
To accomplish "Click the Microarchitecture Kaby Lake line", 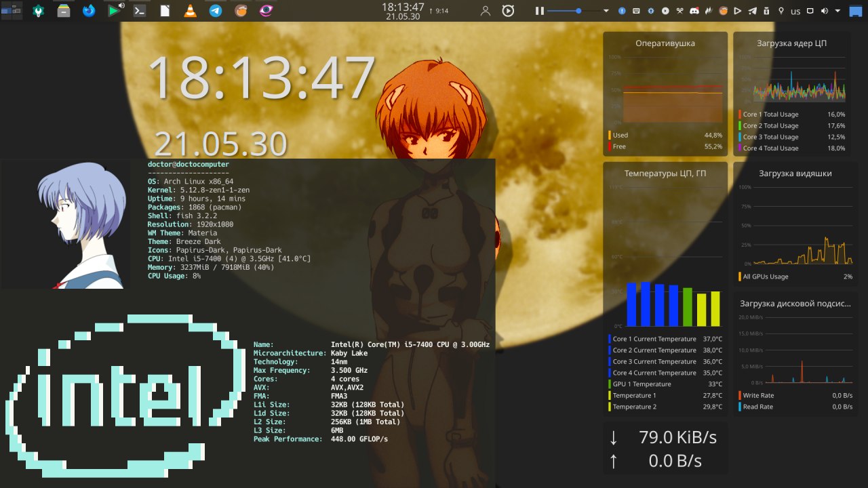I will click(311, 353).
